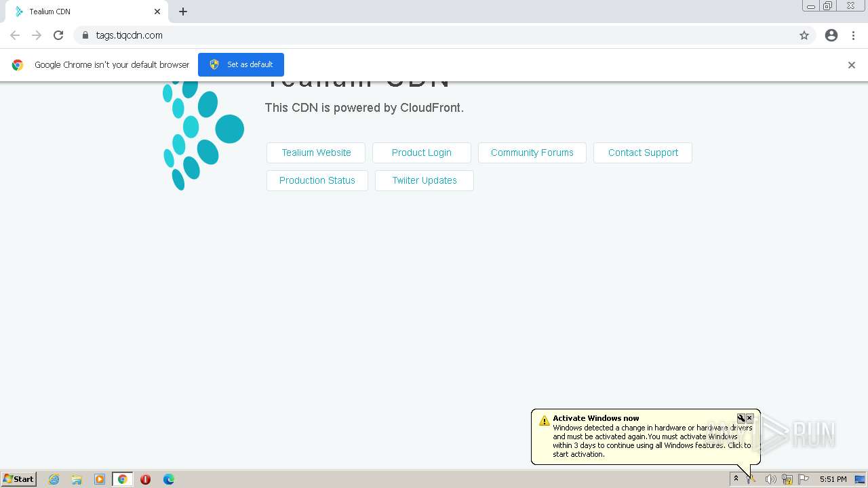Image resolution: width=868 pixels, height=488 pixels.
Task: Open the Windows Start menu
Action: tap(19, 479)
